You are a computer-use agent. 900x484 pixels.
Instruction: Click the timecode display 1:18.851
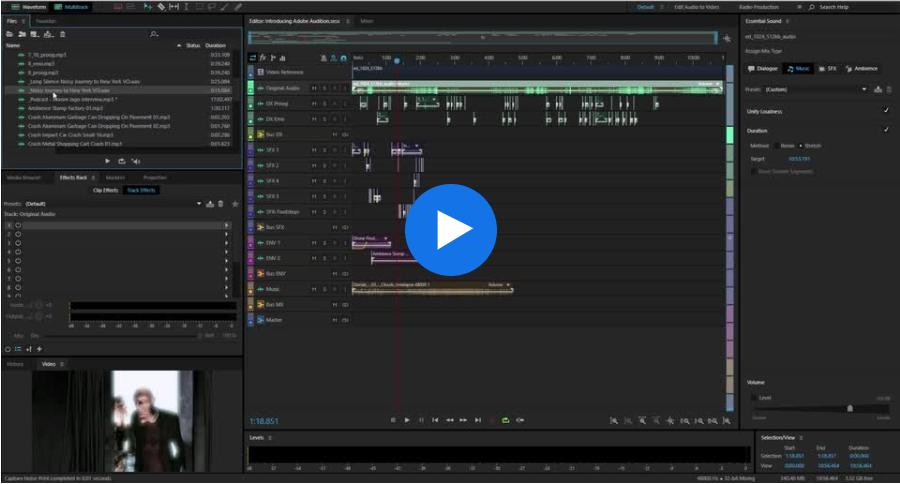[263, 421]
